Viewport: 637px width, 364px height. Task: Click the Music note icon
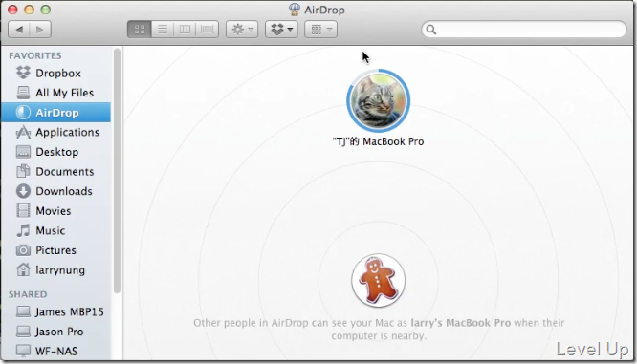point(23,230)
